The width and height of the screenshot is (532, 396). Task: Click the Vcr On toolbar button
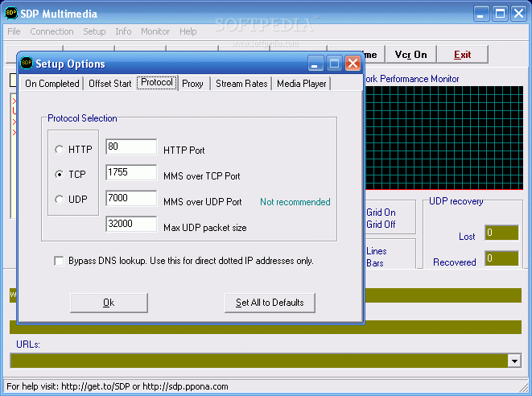point(411,54)
